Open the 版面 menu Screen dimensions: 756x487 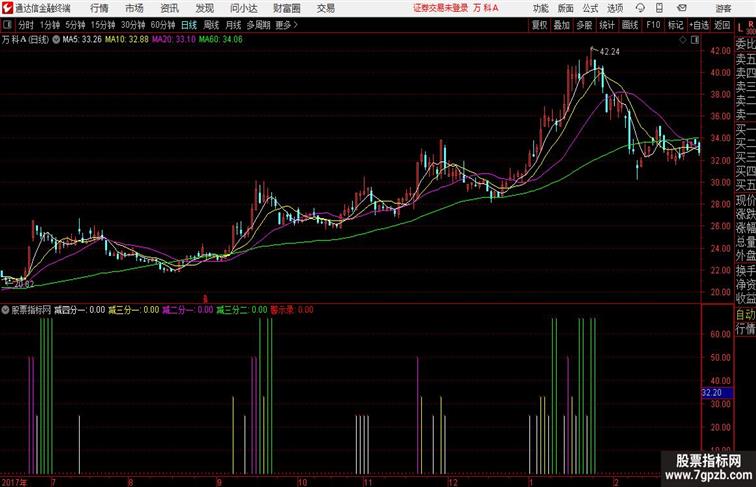565,8
